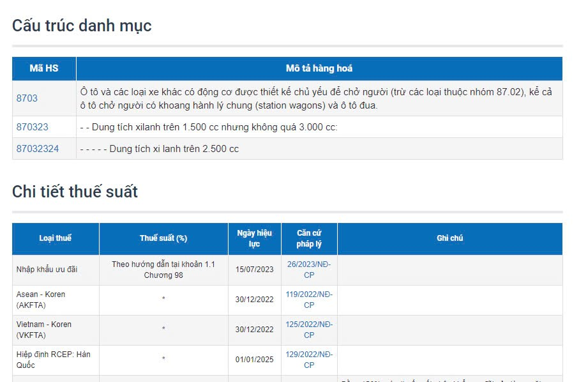The height and width of the screenshot is (382, 588).
Task: Open decree 125/2022/NĐ-CP link
Action: pos(309,330)
